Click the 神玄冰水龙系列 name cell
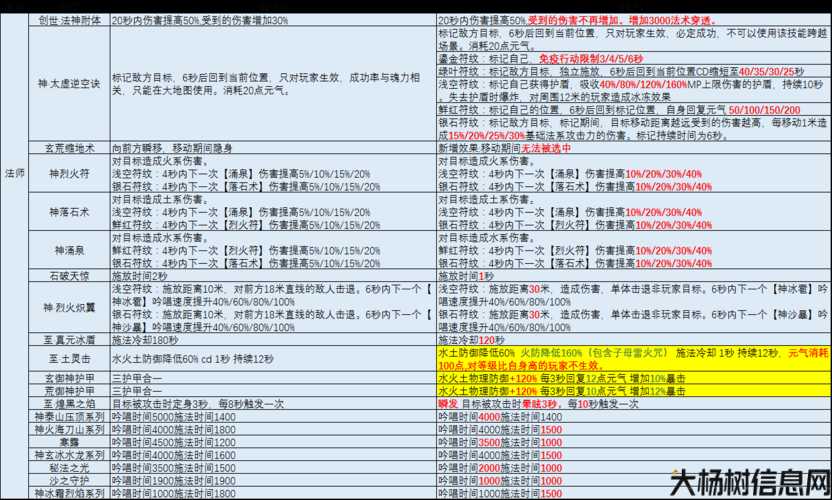The width and height of the screenshot is (832, 500). (70, 455)
